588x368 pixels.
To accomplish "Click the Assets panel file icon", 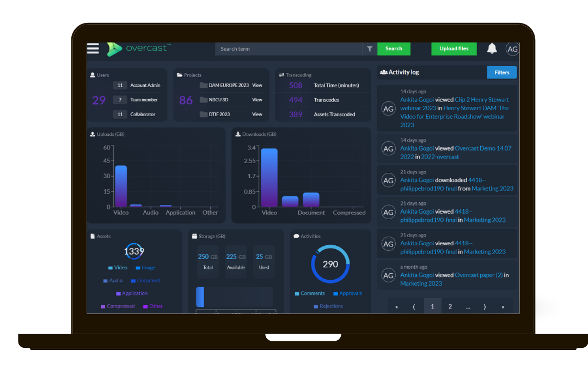I will coord(93,236).
